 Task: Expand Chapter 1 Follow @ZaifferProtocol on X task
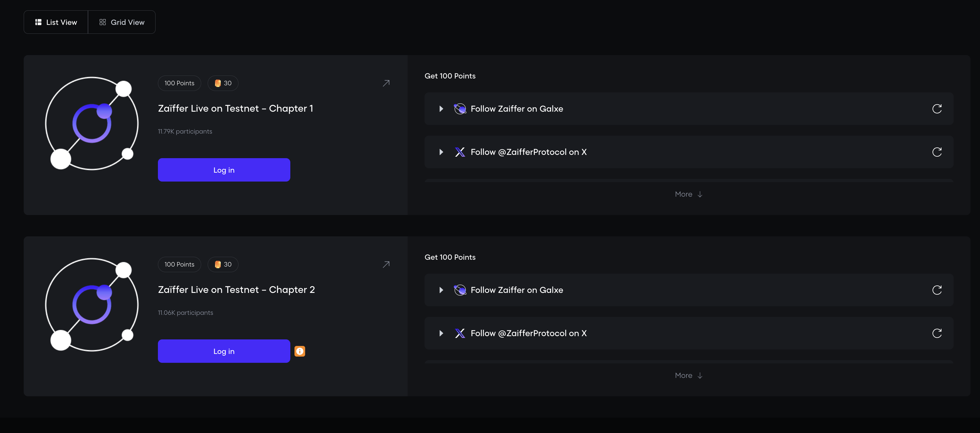[441, 152]
